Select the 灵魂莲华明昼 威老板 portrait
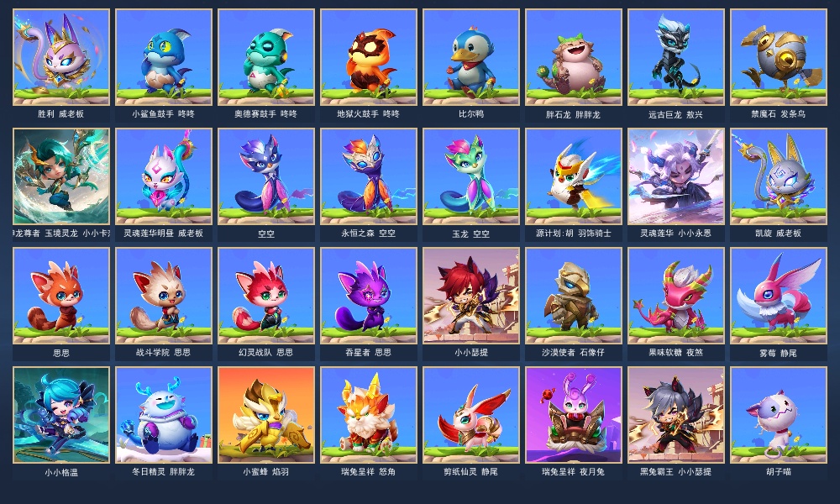This screenshot has height=504, width=840. pyautogui.click(x=164, y=176)
